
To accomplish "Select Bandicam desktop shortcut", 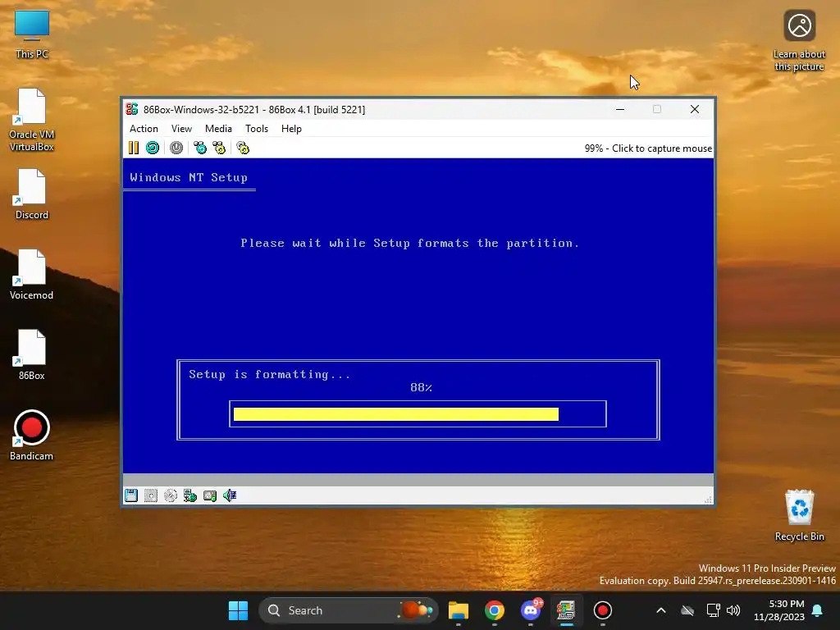I will point(32,435).
